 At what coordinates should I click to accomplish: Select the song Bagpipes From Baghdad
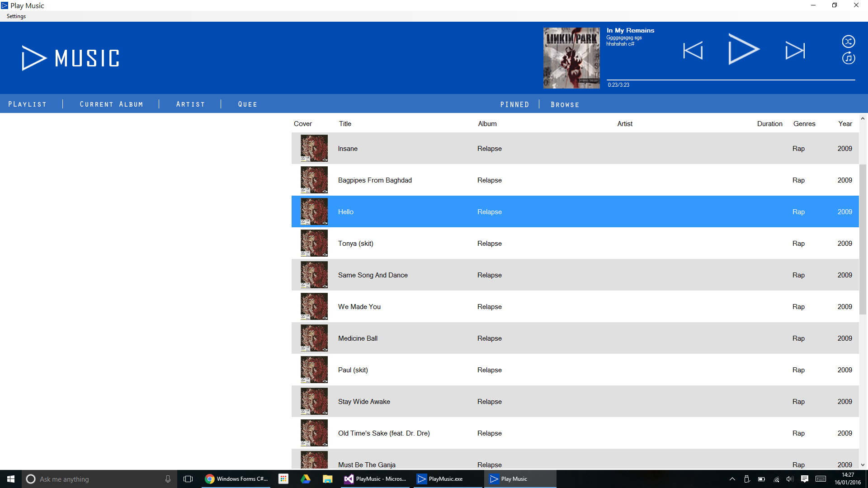tap(375, 180)
